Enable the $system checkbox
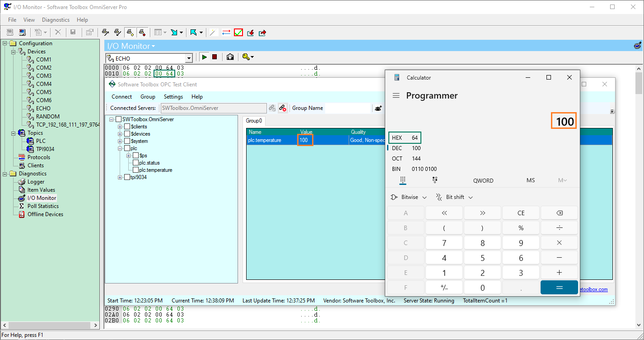 (x=127, y=141)
